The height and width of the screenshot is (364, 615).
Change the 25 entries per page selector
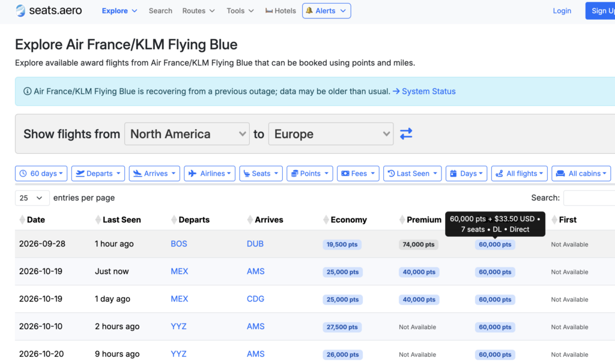coord(32,198)
